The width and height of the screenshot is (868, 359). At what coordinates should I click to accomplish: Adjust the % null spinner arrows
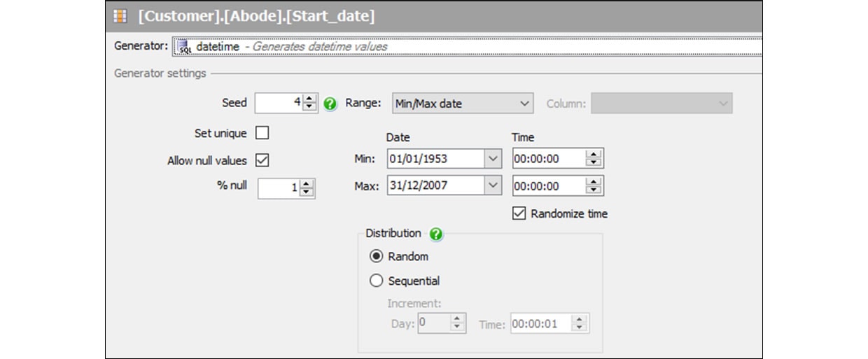pos(307,188)
